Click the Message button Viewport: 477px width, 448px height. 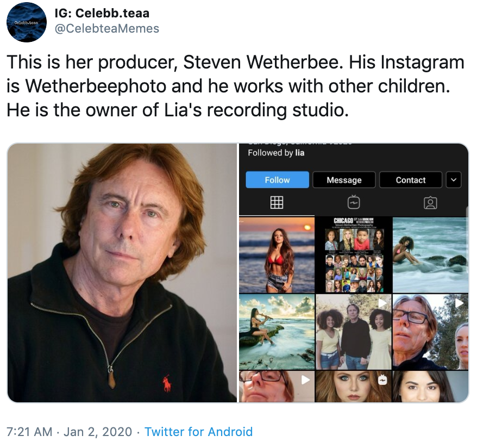point(344,180)
